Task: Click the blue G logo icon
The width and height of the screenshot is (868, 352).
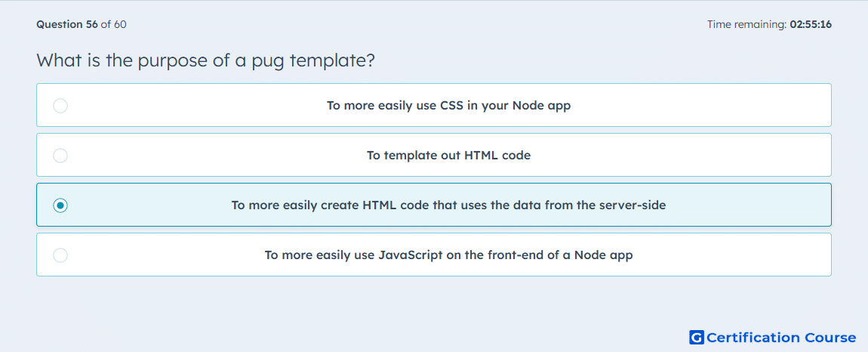Action: 697,338
